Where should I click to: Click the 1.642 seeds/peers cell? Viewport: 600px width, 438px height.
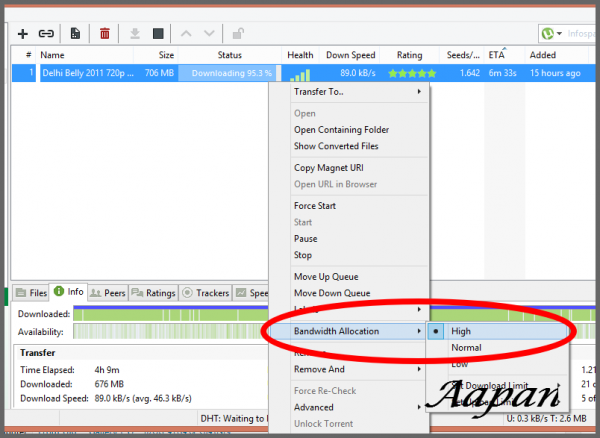[470, 73]
